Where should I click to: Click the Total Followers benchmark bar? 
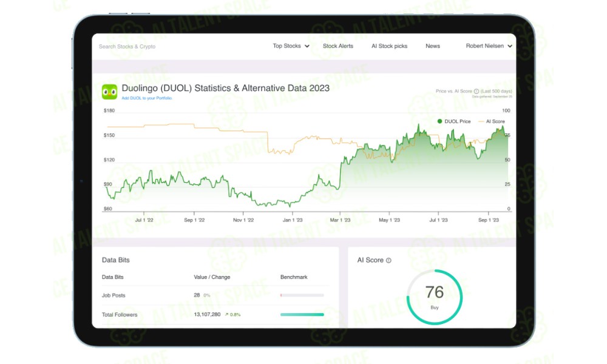(x=302, y=314)
